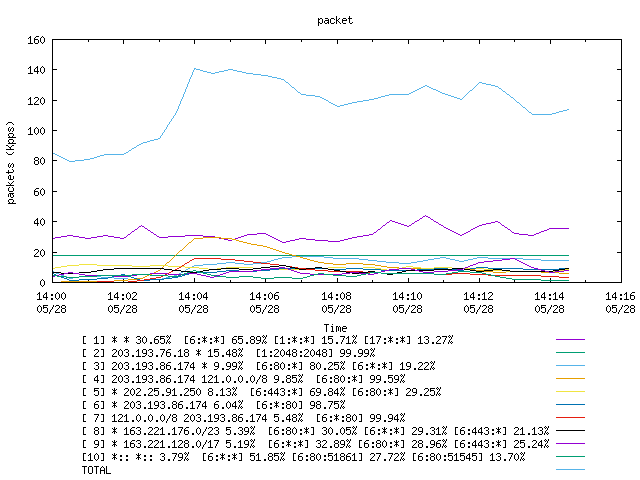The image size is (640, 480).
Task: Click legend entry [ 9] * 163.221.128.0/17 5.19%
Action: [x=316, y=444]
